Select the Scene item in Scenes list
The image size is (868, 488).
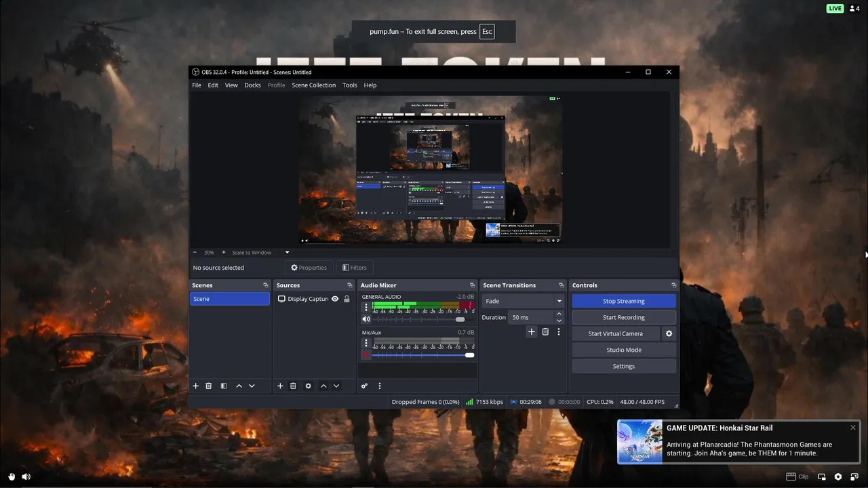230,299
